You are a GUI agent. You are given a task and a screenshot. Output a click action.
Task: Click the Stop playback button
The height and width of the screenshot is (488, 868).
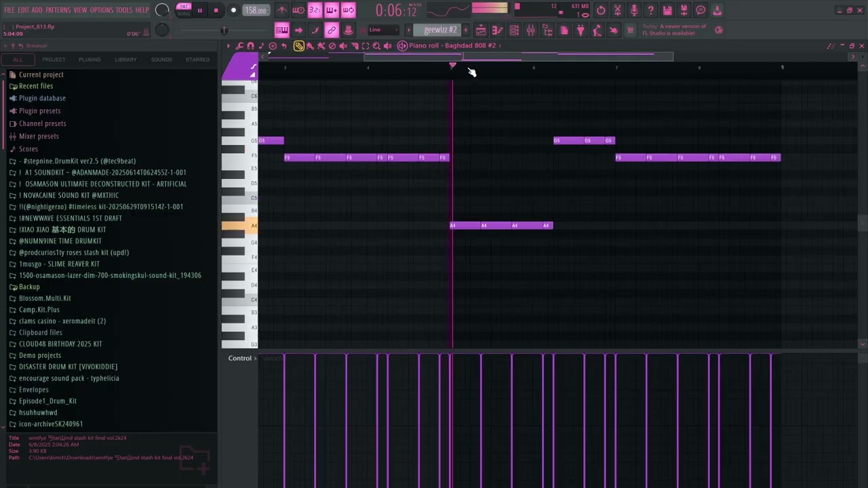pos(216,10)
